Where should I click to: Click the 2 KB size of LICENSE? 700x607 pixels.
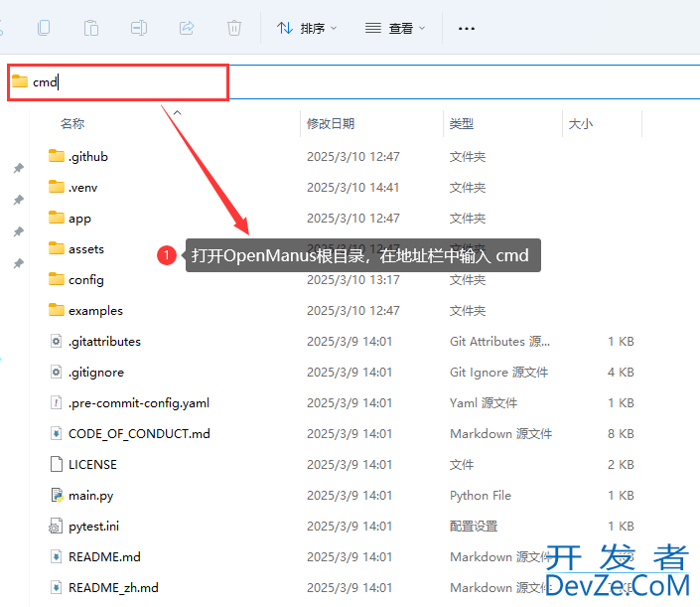(x=621, y=465)
